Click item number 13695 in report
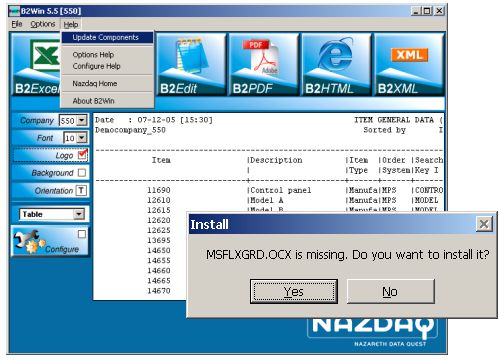Screen dimensions: 499x360 click(x=159, y=240)
